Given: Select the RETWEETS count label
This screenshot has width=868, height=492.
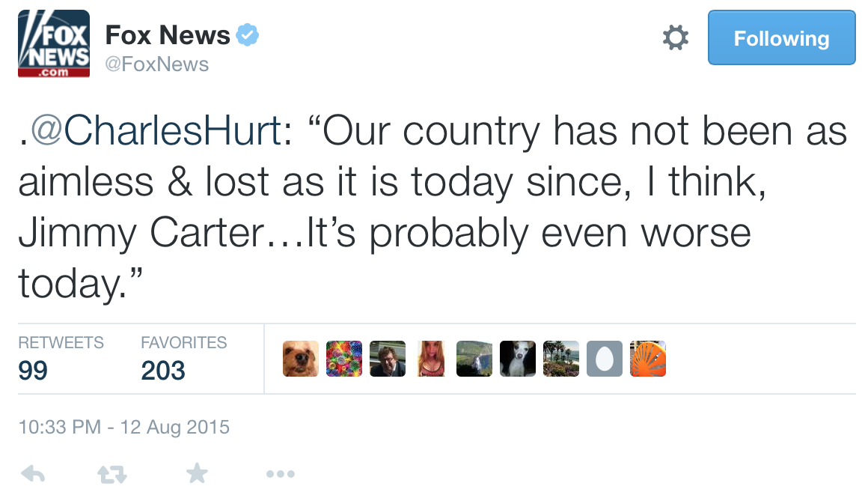Looking at the screenshot, I should click(x=61, y=342).
